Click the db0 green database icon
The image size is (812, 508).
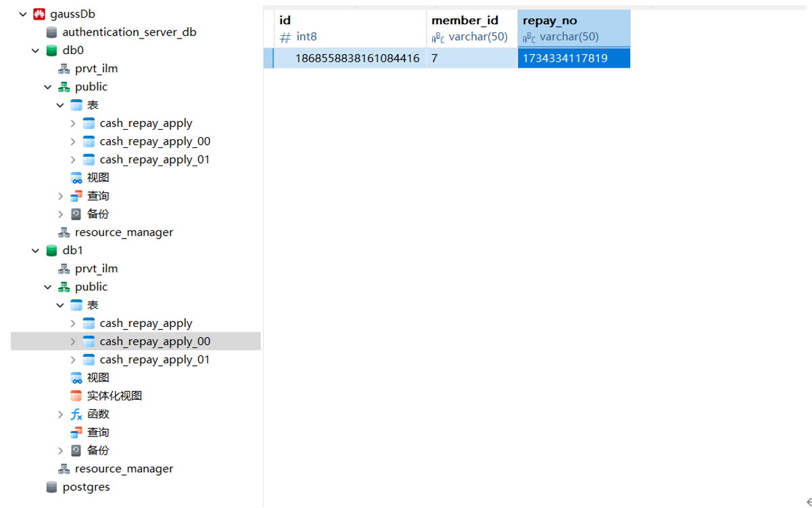(x=51, y=51)
